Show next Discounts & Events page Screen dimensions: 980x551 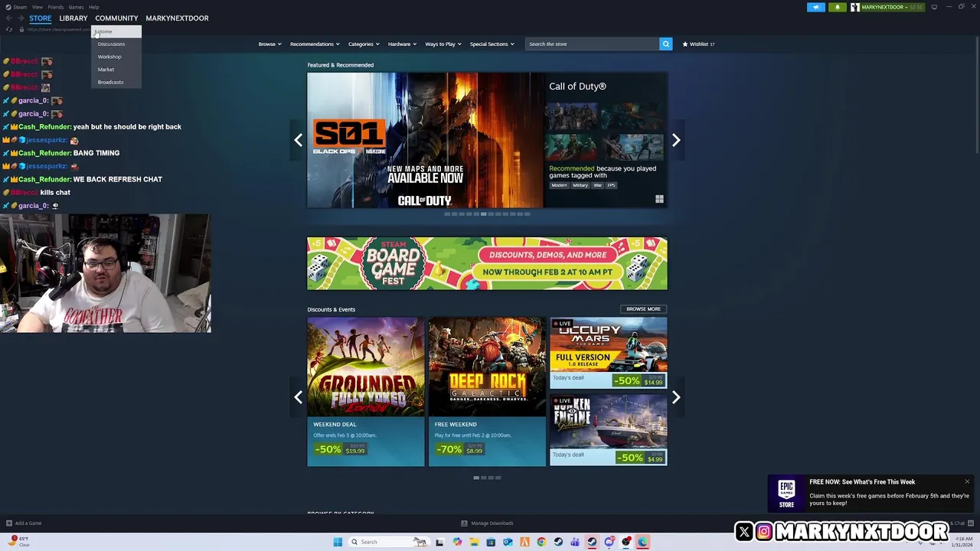[676, 397]
